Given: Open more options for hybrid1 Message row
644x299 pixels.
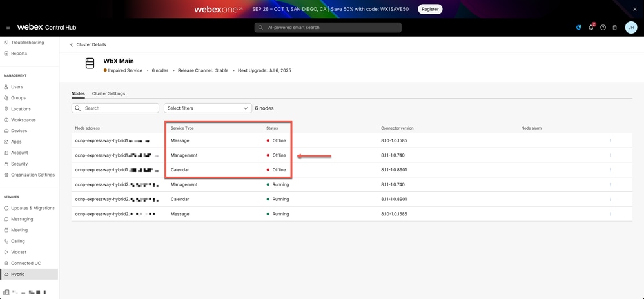Looking at the screenshot, I should (610, 140).
